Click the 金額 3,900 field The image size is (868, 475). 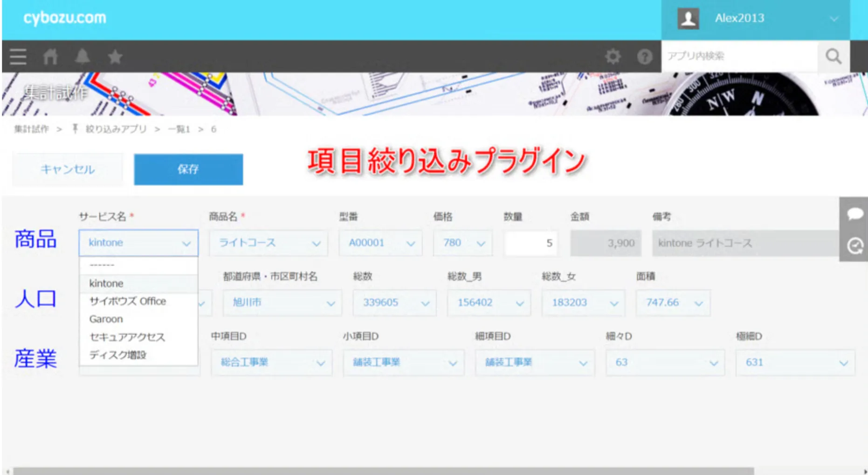coord(606,243)
